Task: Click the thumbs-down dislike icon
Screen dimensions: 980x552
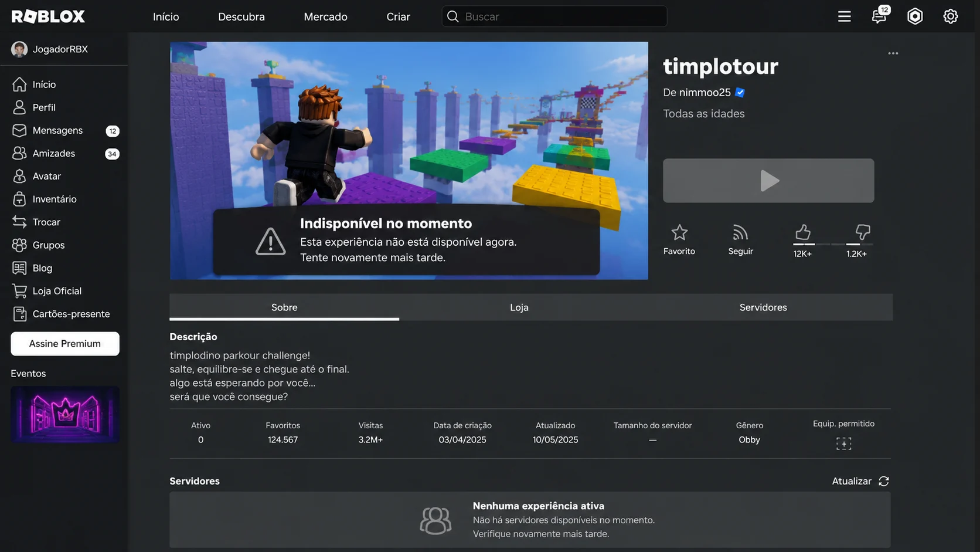Action: (x=862, y=232)
